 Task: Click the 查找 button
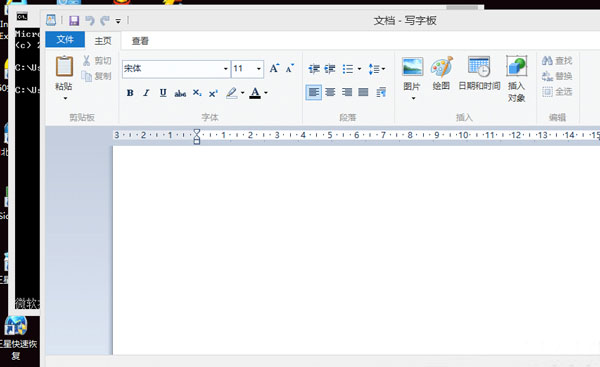[x=557, y=60]
